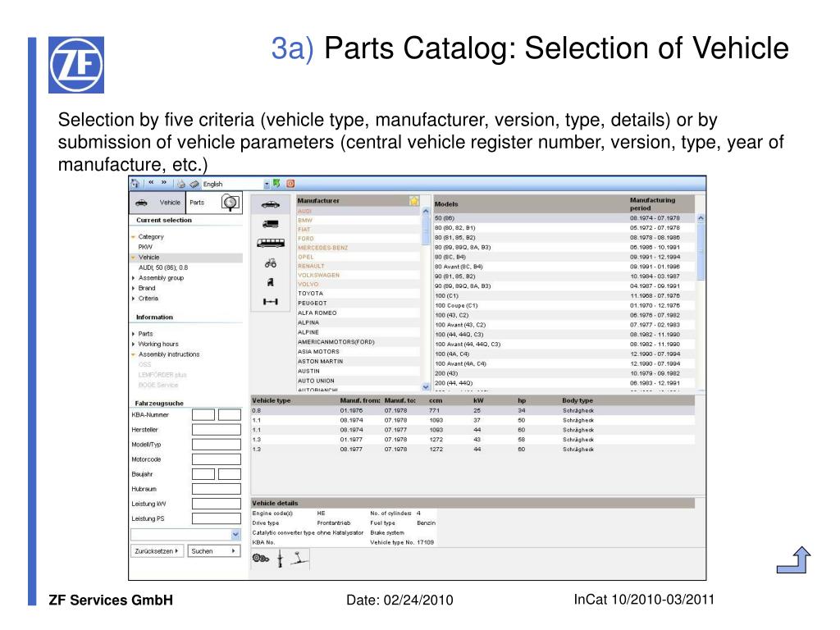Select the bus vehicle category icon
The height and width of the screenshot is (630, 840).
[271, 243]
